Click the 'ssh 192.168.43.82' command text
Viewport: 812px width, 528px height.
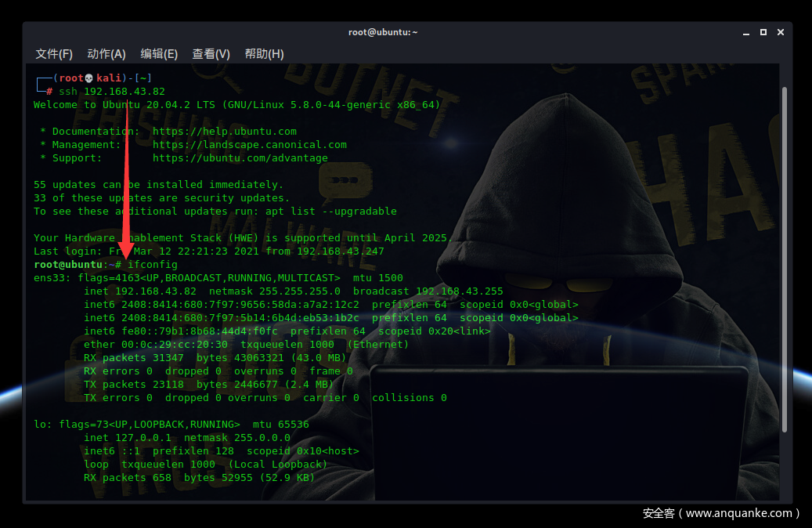pyautogui.click(x=112, y=92)
